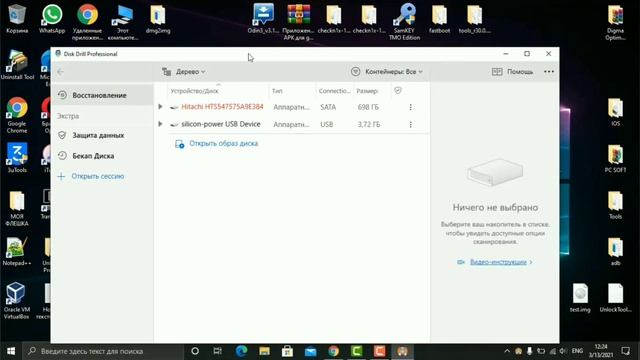
Task: Open Task View on taskbar
Action: (x=218, y=351)
